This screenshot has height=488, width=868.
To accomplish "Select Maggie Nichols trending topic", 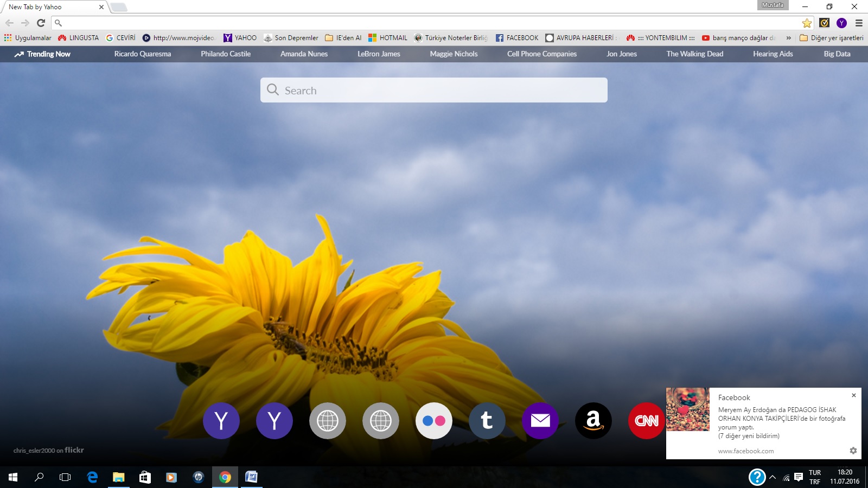I will pyautogui.click(x=454, y=54).
